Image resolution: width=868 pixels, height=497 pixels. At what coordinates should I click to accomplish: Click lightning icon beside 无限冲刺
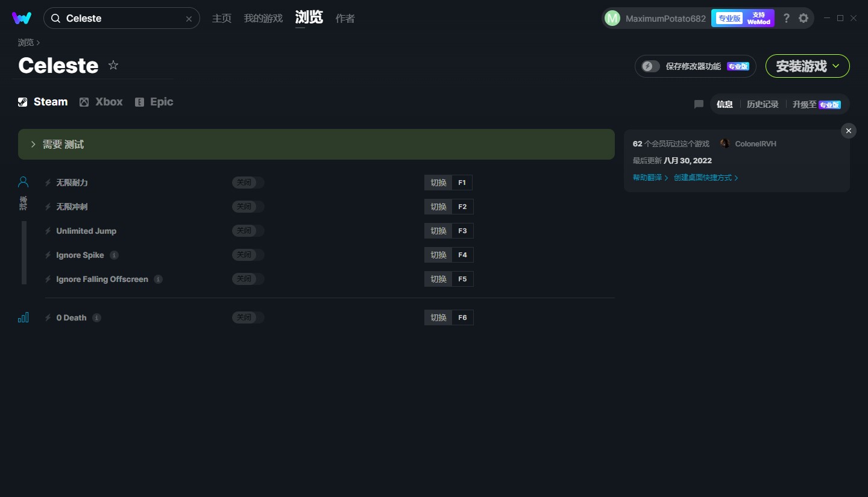click(x=48, y=207)
